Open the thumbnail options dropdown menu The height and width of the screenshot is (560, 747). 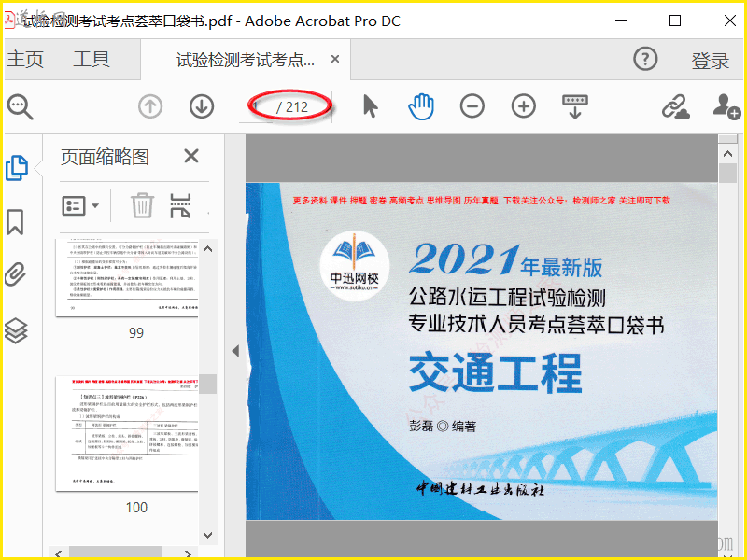pyautogui.click(x=80, y=206)
